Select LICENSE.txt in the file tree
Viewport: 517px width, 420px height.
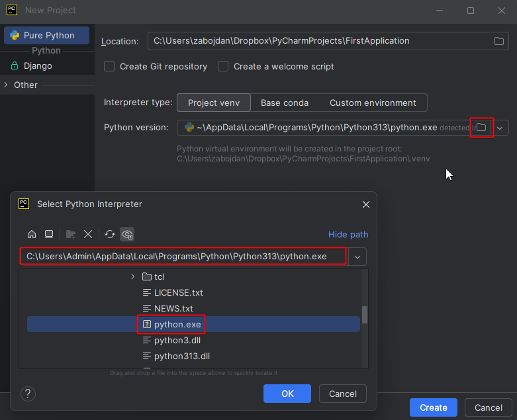pyautogui.click(x=194, y=292)
